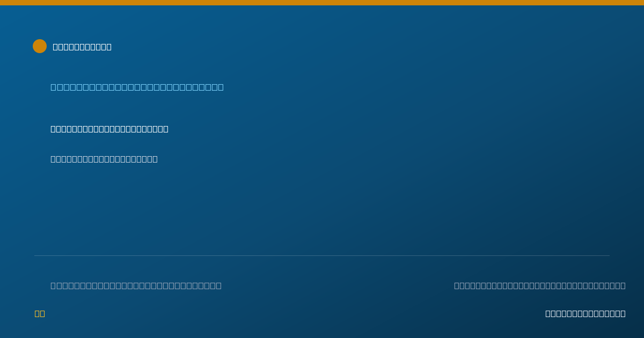Click the last character of the bold white line
This screenshot has width=644, height=338.
166,129
